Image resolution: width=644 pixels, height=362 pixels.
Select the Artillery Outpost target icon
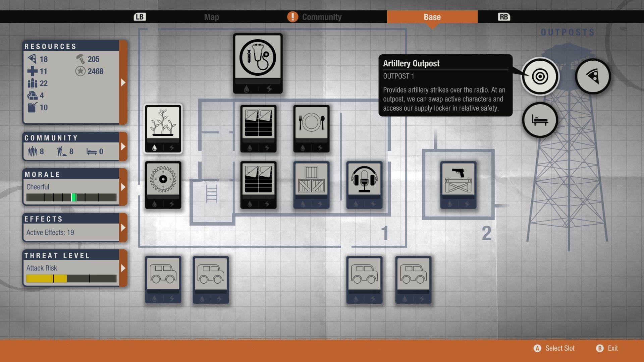click(x=540, y=76)
